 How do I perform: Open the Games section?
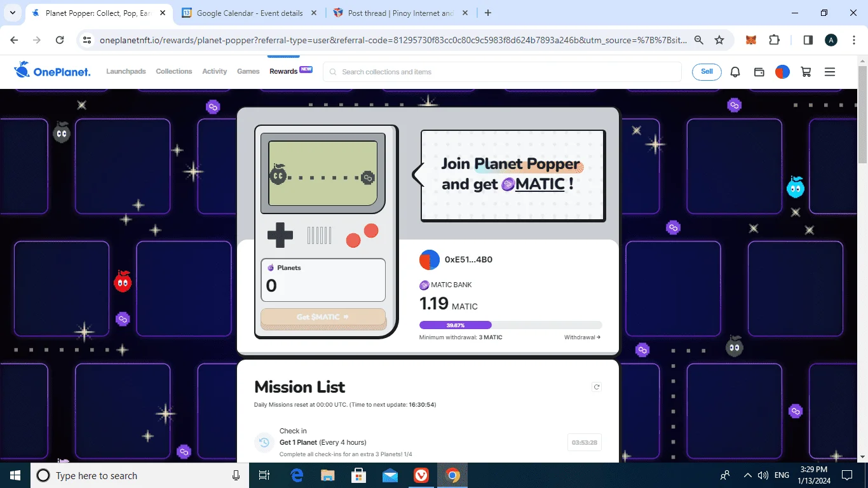pos(248,71)
